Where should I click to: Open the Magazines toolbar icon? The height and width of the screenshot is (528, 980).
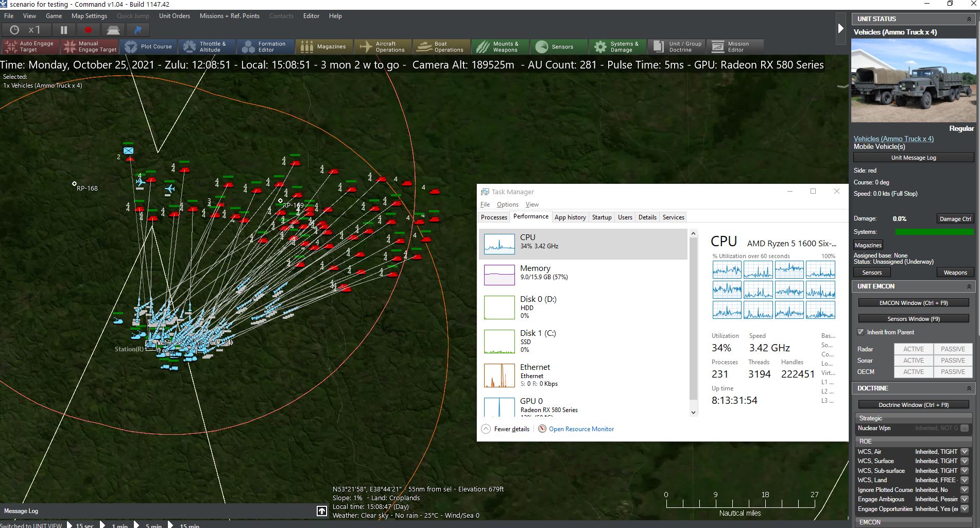324,47
